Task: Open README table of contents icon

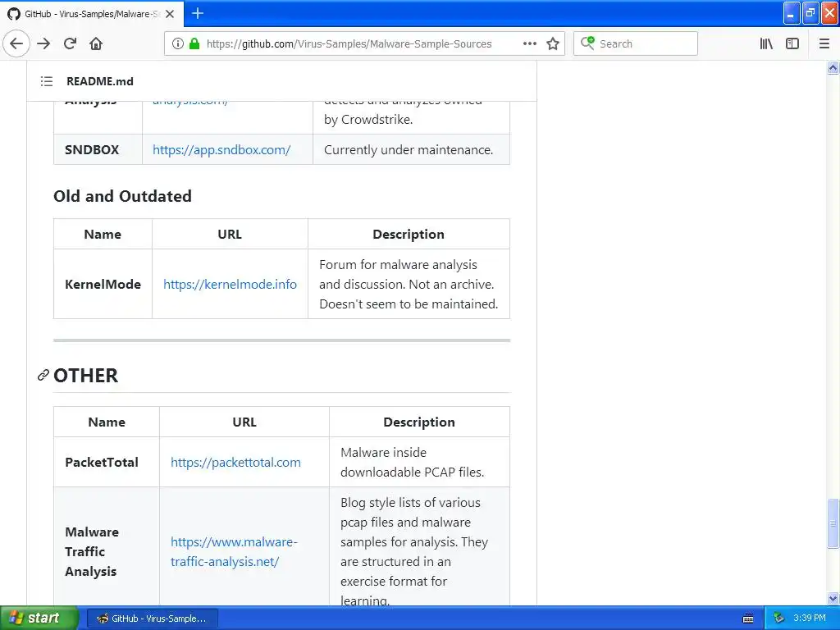Action: (47, 81)
